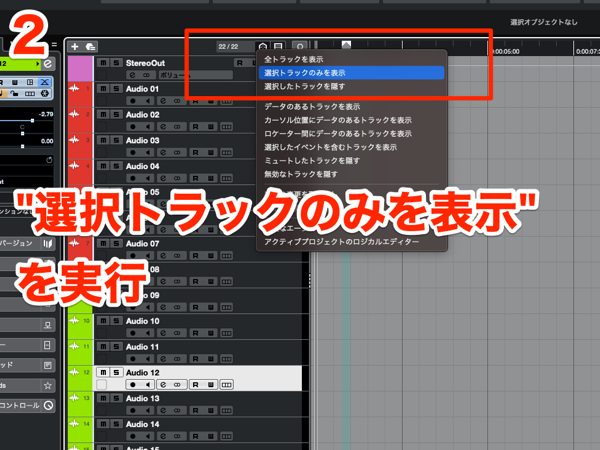
Task: Select the Audio 14 track name
Action: (142, 424)
